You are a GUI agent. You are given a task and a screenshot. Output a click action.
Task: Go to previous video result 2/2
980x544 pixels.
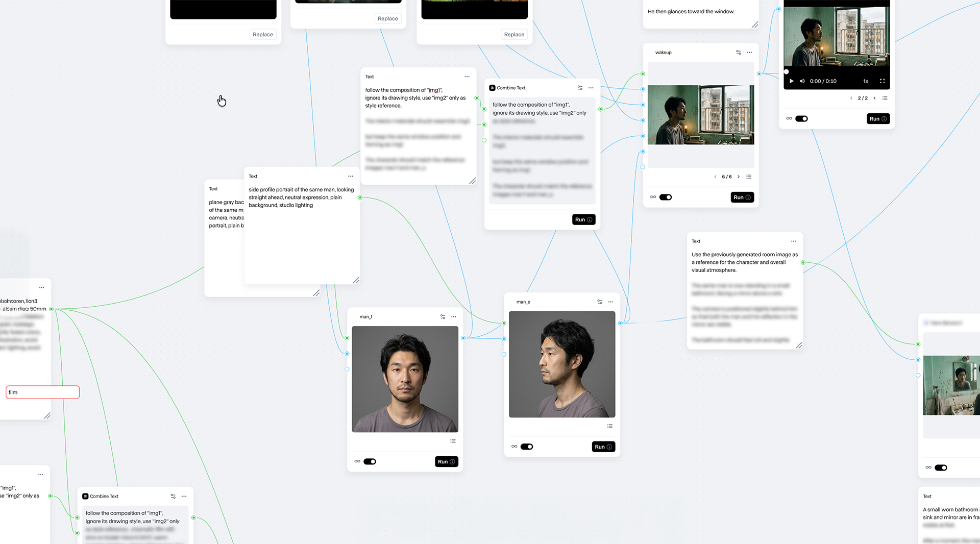click(x=851, y=98)
